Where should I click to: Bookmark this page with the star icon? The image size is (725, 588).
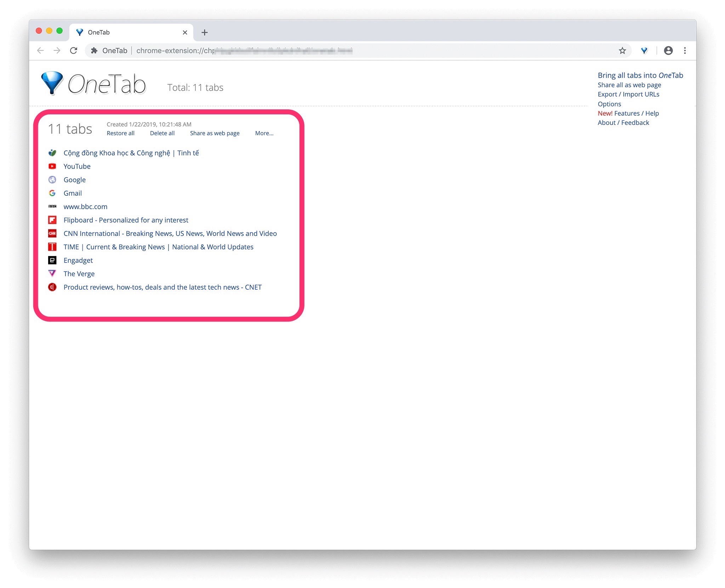pyautogui.click(x=622, y=51)
